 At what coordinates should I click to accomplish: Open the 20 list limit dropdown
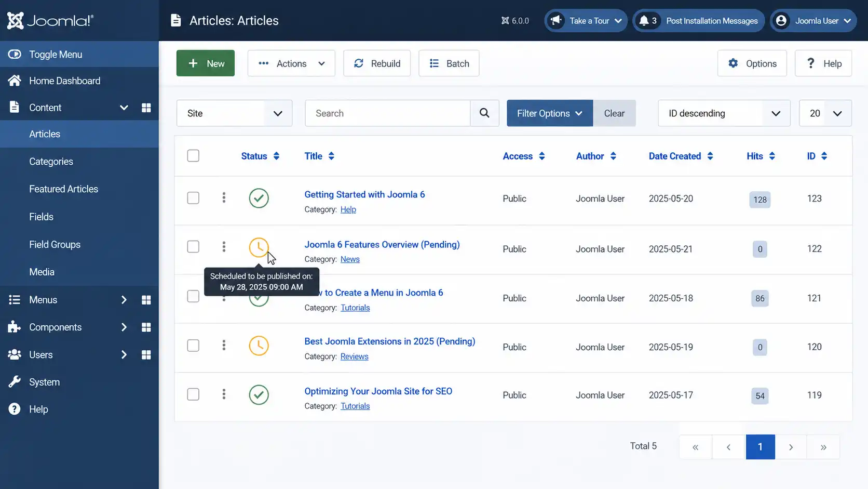point(825,113)
